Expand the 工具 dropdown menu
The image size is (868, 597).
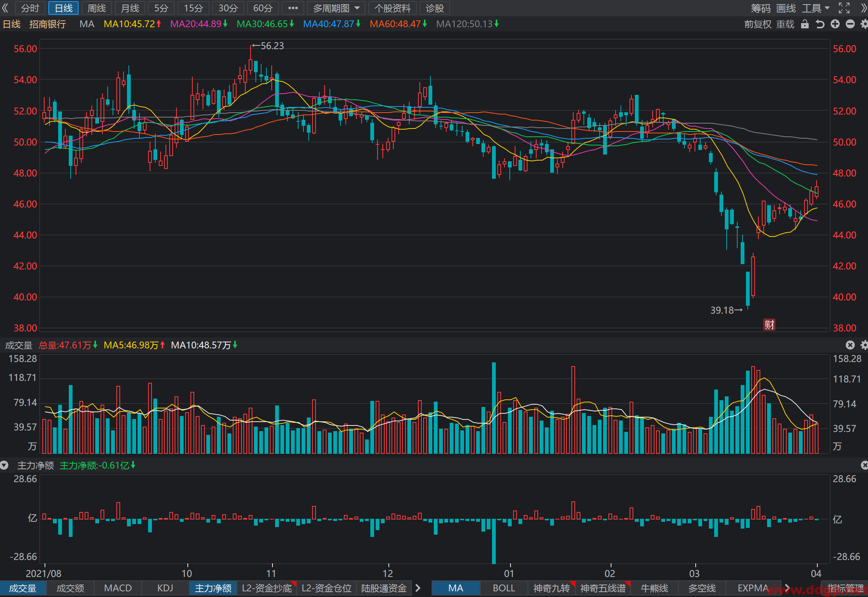click(816, 8)
